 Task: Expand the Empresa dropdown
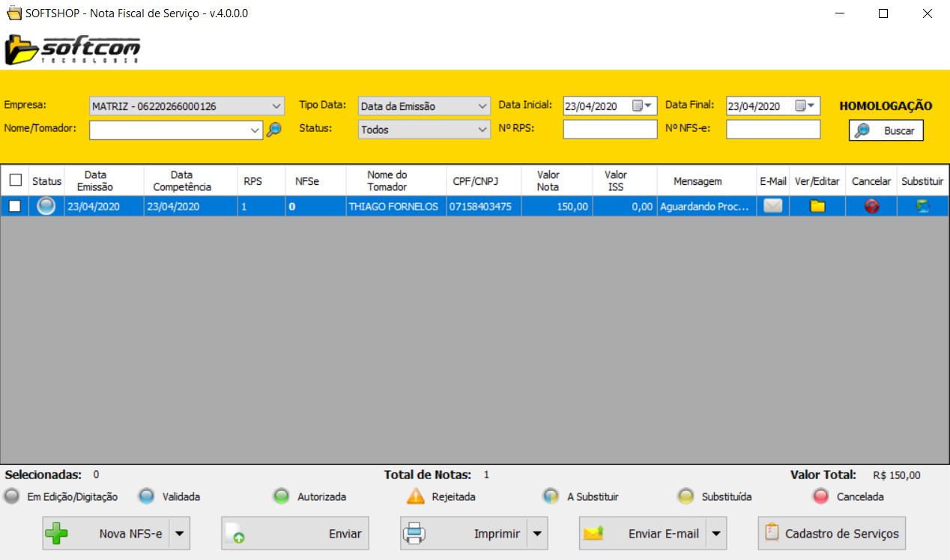coord(276,106)
